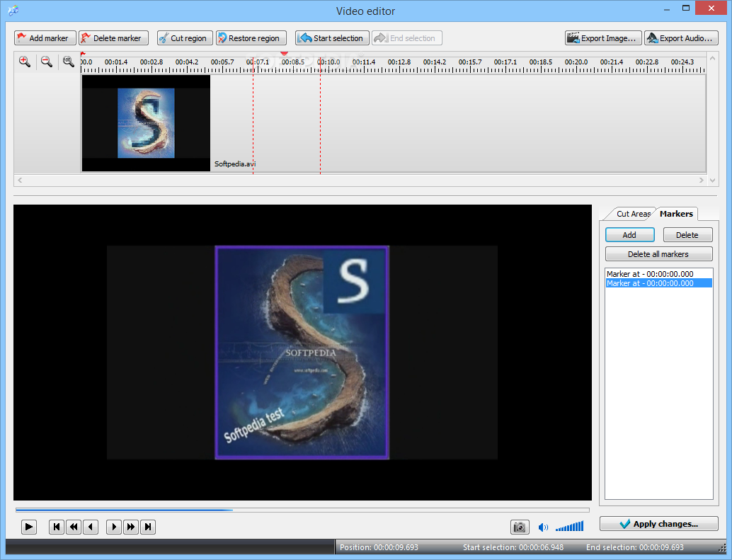
Task: Click the End selection button
Action: coord(406,38)
